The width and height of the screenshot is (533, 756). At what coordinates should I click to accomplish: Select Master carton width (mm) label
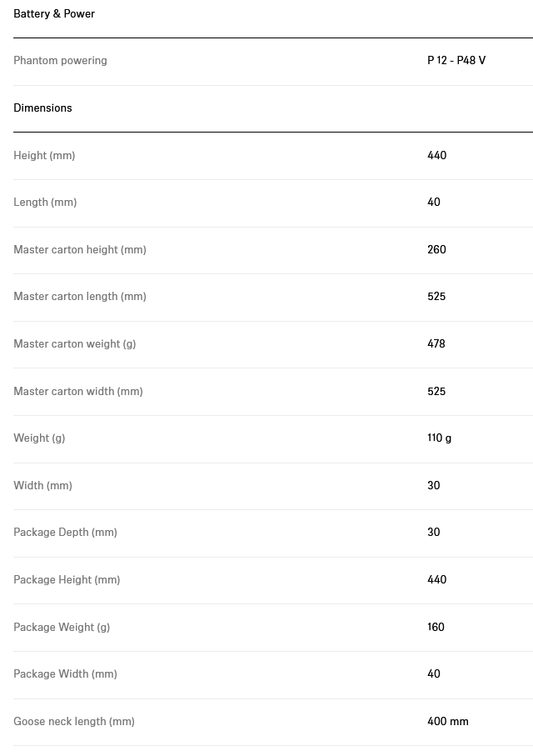78,392
